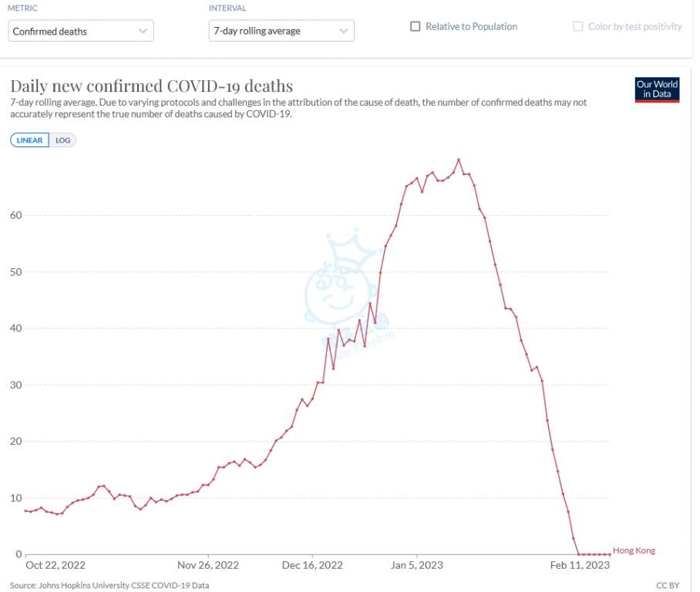Click the Feb 11, 2023 axis date

tap(580, 565)
